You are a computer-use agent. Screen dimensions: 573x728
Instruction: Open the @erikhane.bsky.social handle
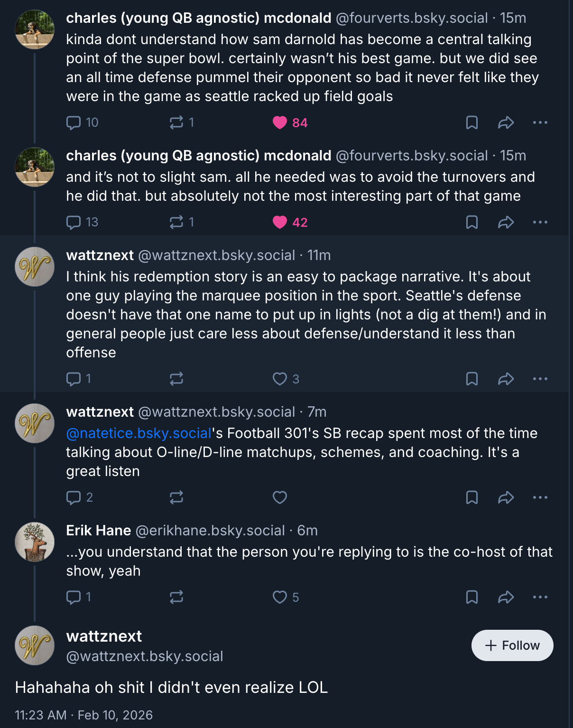[x=210, y=531]
